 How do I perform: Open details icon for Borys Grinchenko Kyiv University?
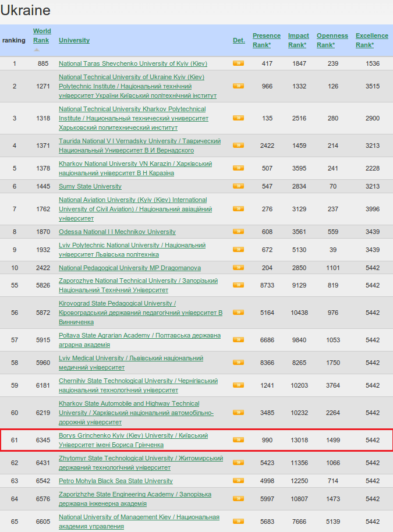238,439
